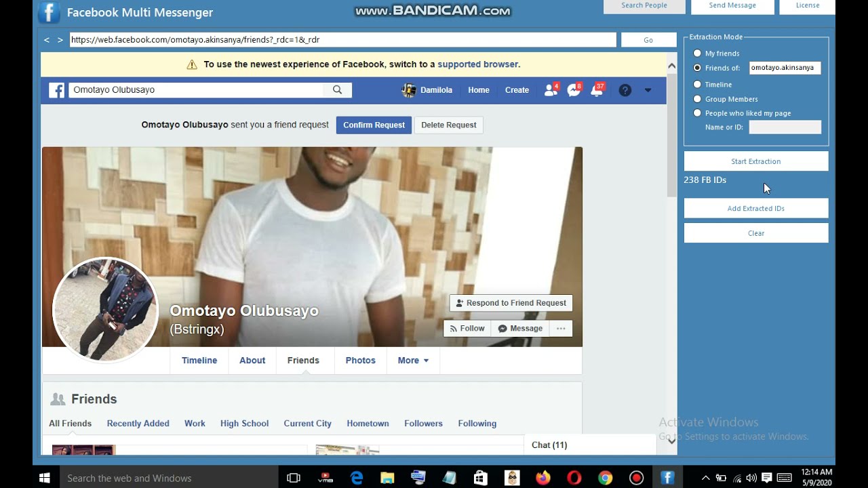Follow Omotayo Olubusayo
The height and width of the screenshot is (488, 868).
coord(467,329)
